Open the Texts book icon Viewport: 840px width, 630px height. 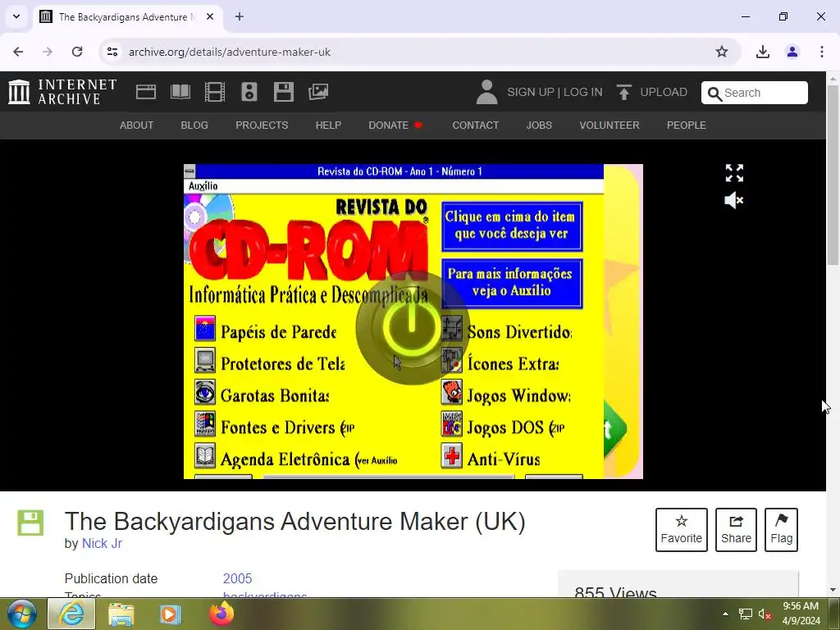point(180,92)
